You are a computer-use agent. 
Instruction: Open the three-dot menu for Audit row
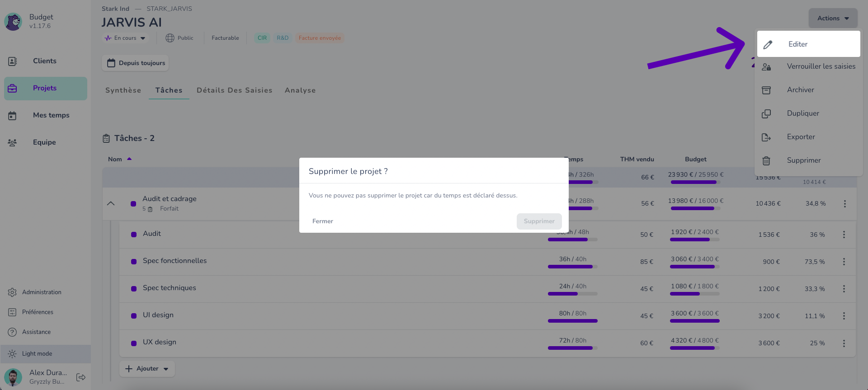click(844, 235)
